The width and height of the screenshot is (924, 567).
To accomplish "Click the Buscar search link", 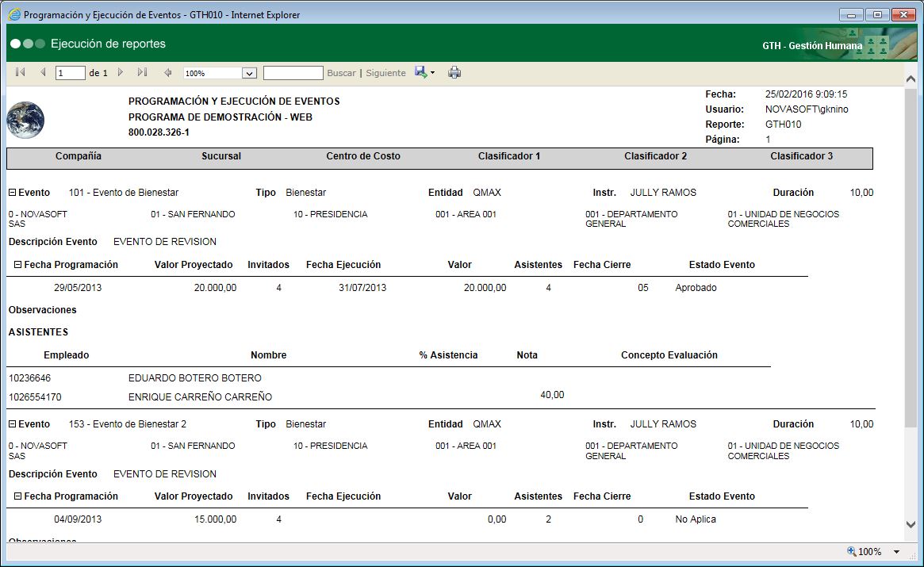I will tap(341, 73).
